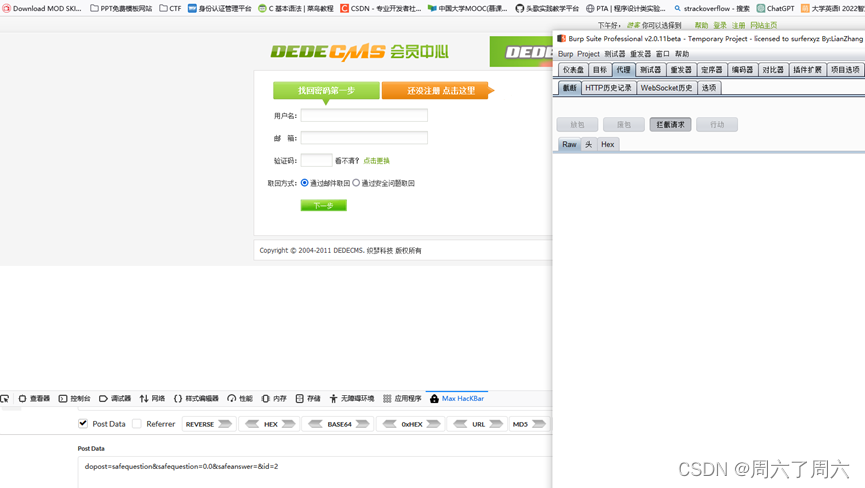Click the 验证码 captcha input field
This screenshot has width=865, height=488.
tap(316, 160)
